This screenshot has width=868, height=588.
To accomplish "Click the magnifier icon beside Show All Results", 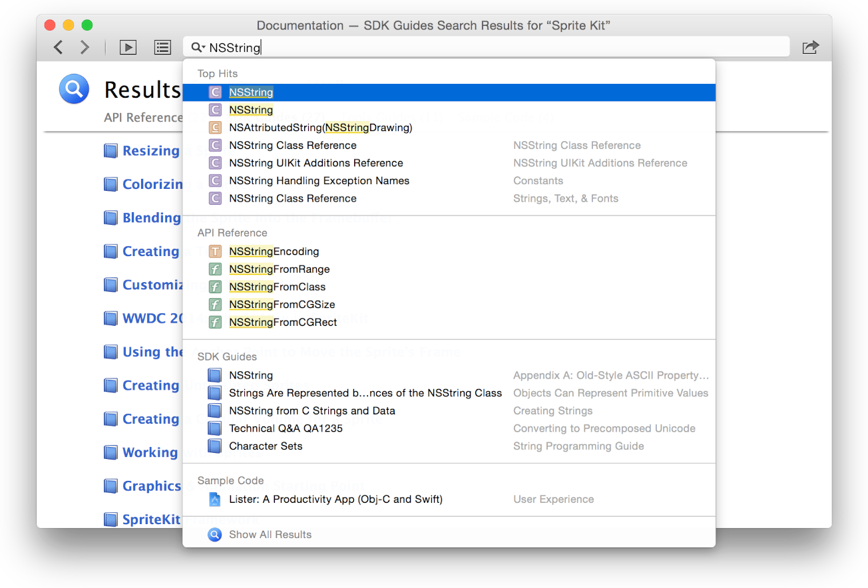I will coord(214,535).
